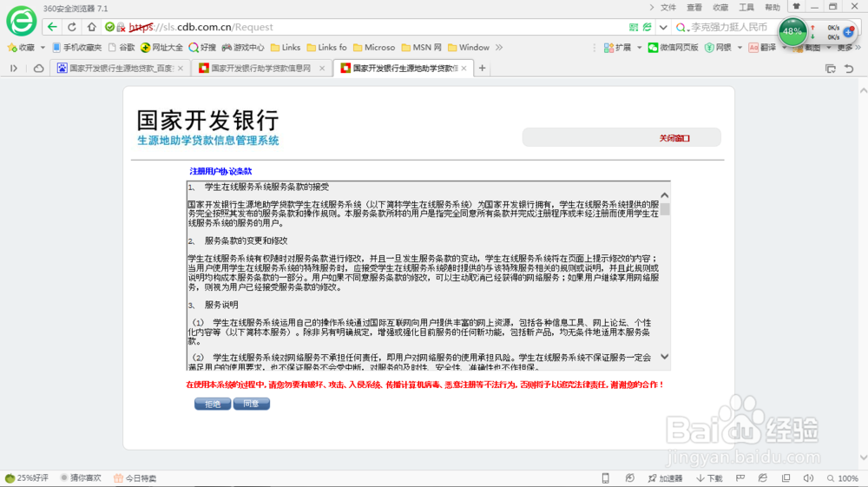Image resolution: width=868 pixels, height=487 pixels.
Task: Click the search magnifier icon in search box
Action: [x=681, y=27]
